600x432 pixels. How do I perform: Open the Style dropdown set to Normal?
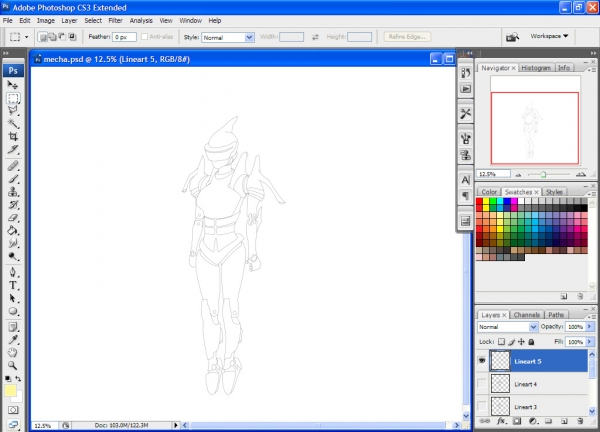click(x=228, y=37)
